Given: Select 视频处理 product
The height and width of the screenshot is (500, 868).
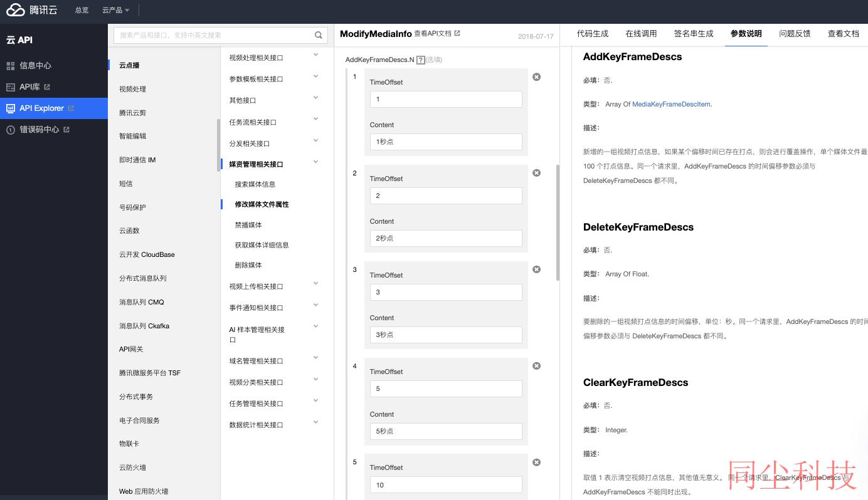Looking at the screenshot, I should click(x=132, y=89).
